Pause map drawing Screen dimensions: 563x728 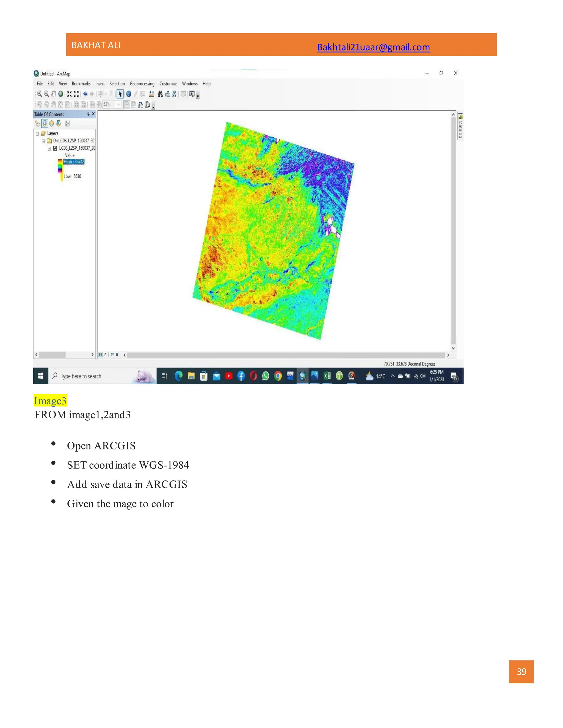point(117,355)
